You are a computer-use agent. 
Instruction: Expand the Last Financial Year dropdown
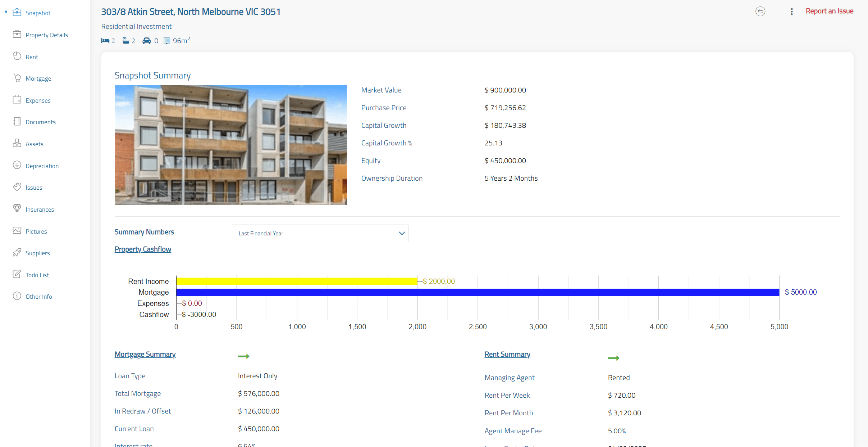[x=319, y=234]
